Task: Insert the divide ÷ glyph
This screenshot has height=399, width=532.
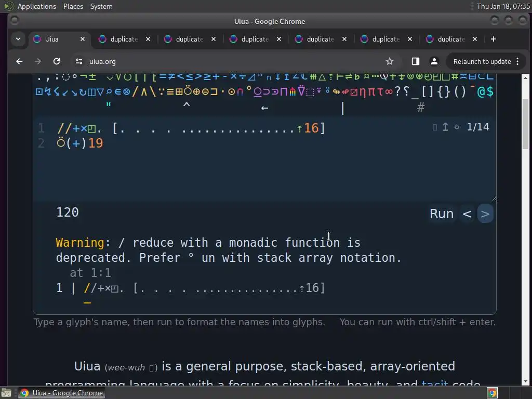Action: pos(243,77)
